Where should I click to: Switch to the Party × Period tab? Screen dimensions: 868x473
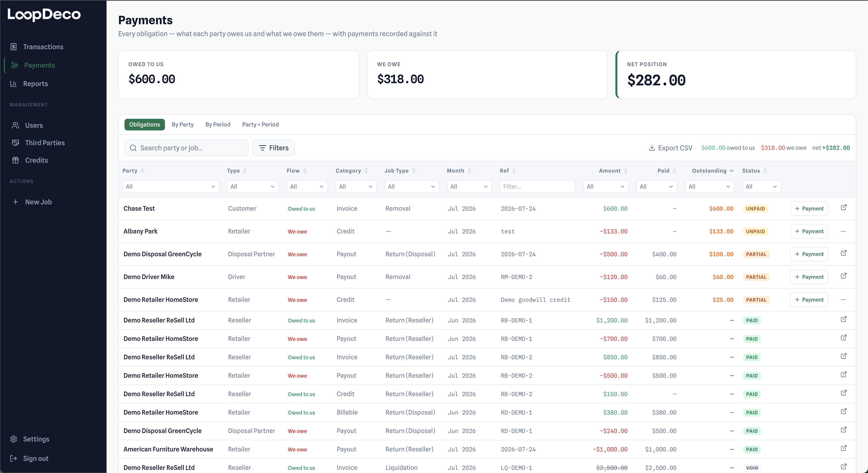[x=260, y=124]
